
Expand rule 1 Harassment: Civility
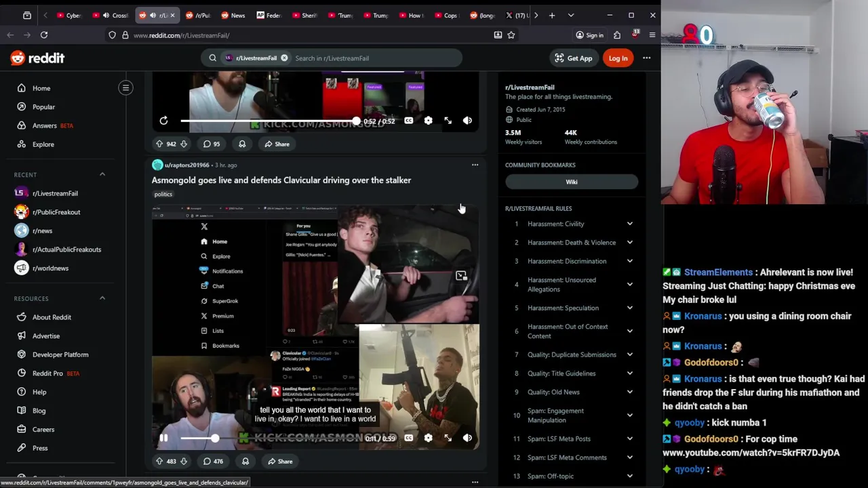(x=572, y=224)
